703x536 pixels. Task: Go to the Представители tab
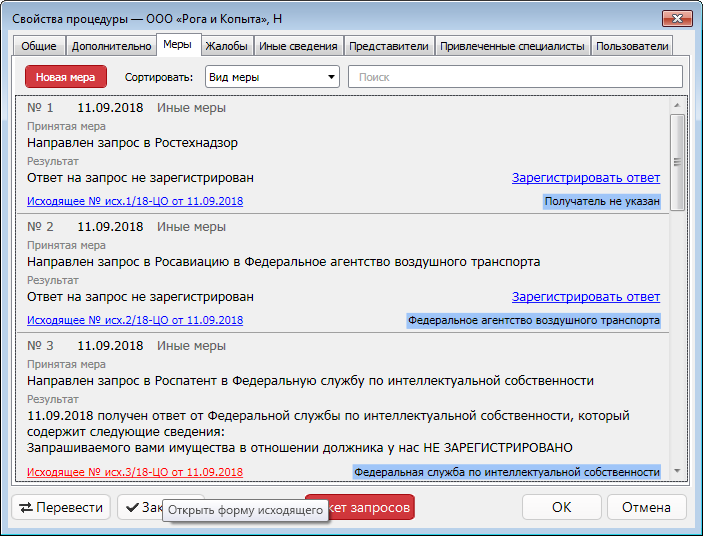point(390,46)
